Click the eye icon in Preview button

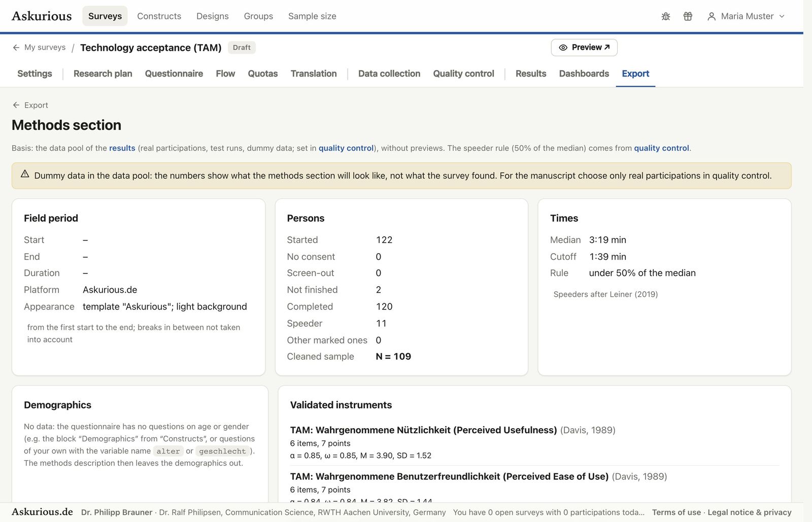tap(563, 47)
